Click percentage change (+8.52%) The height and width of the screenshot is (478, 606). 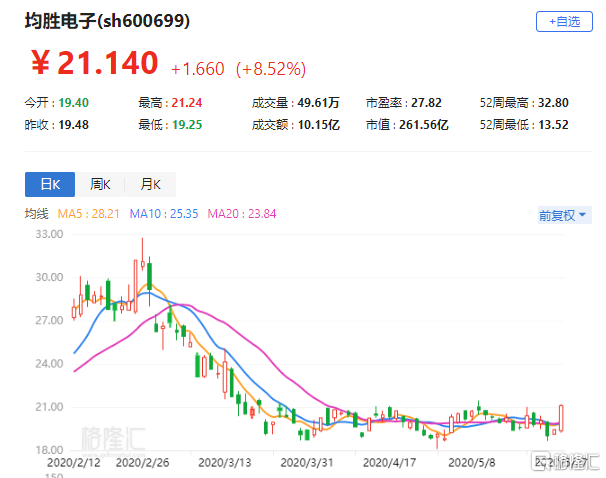[x=271, y=69]
